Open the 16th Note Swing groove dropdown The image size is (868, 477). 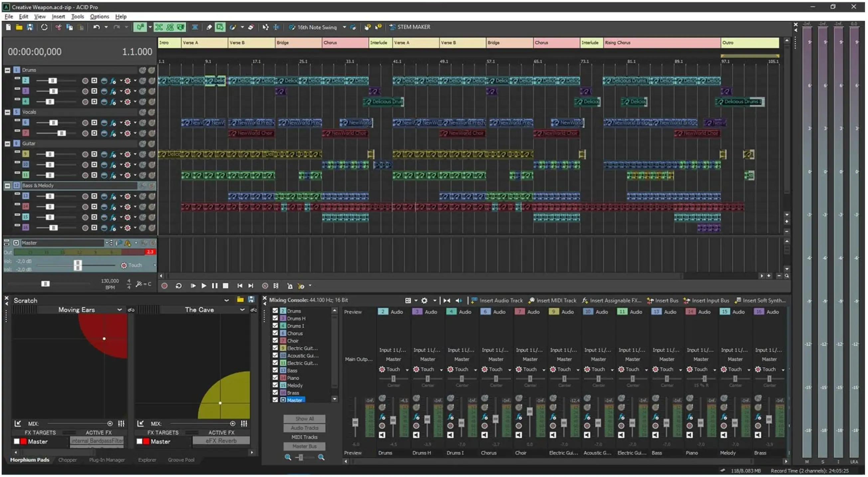pyautogui.click(x=344, y=27)
